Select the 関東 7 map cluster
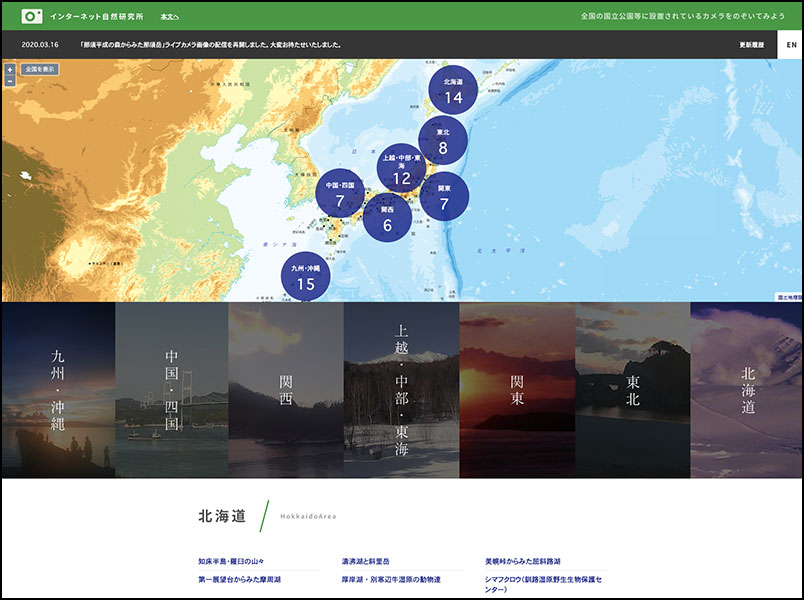 [x=444, y=196]
